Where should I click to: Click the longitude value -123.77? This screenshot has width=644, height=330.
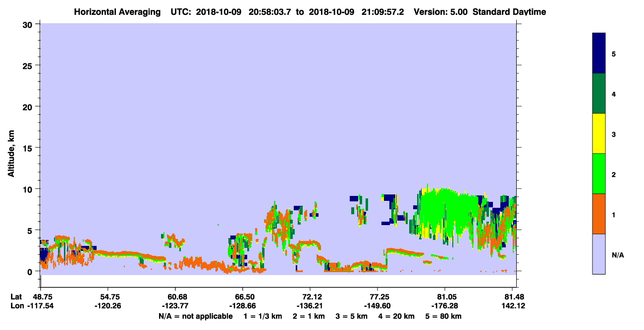(175, 306)
